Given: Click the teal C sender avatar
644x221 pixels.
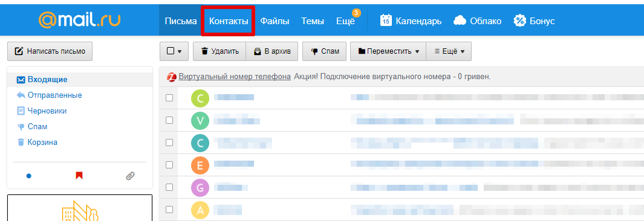Looking at the screenshot, I should [x=200, y=143].
